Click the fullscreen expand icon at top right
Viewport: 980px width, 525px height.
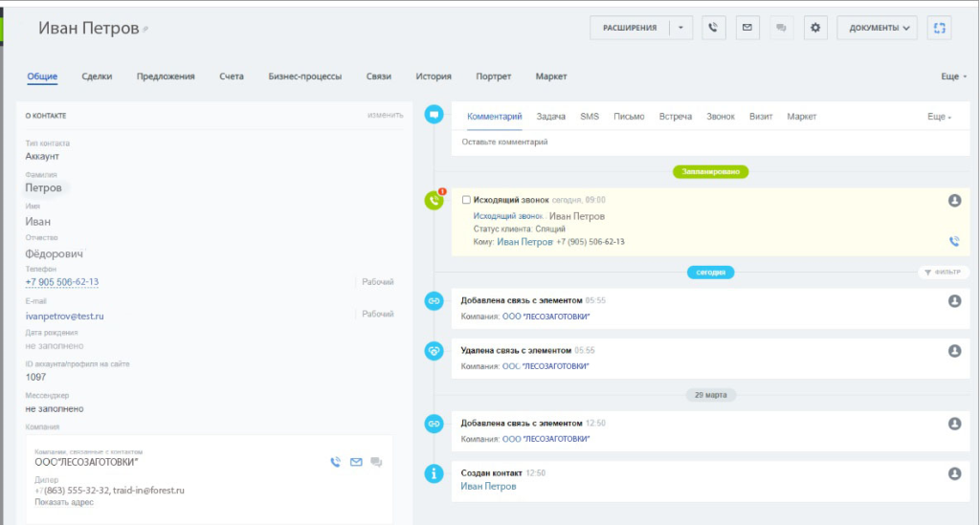coord(939,28)
